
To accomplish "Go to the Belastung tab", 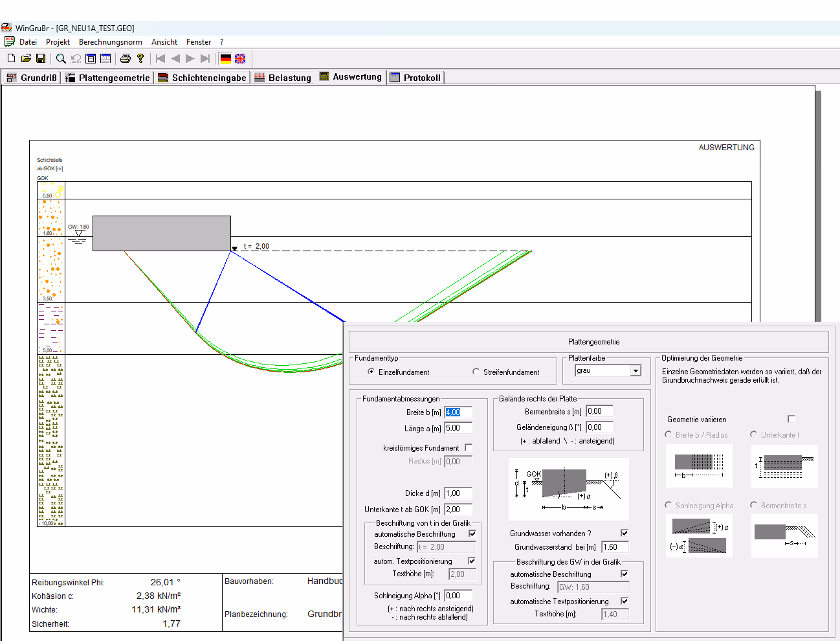I will point(283,78).
